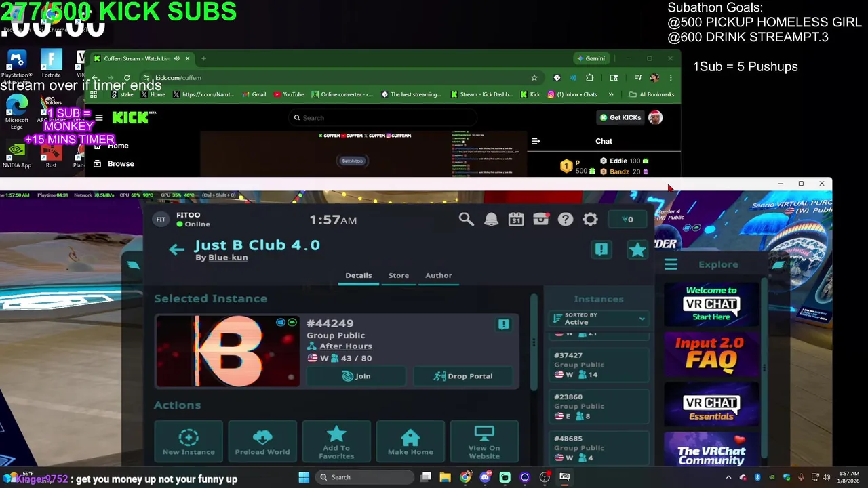868x488 pixels.
Task: Create a New Instance
Action: pos(189,441)
